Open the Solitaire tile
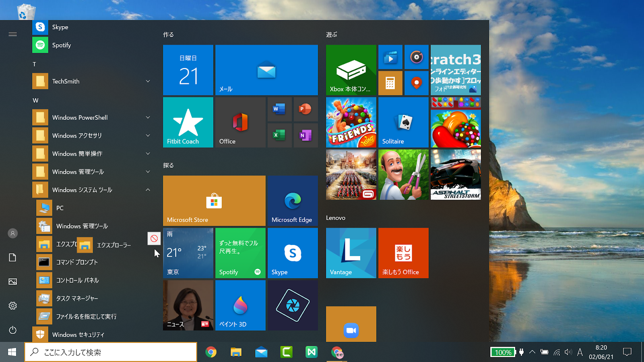The height and width of the screenshot is (362, 644). [x=403, y=122]
